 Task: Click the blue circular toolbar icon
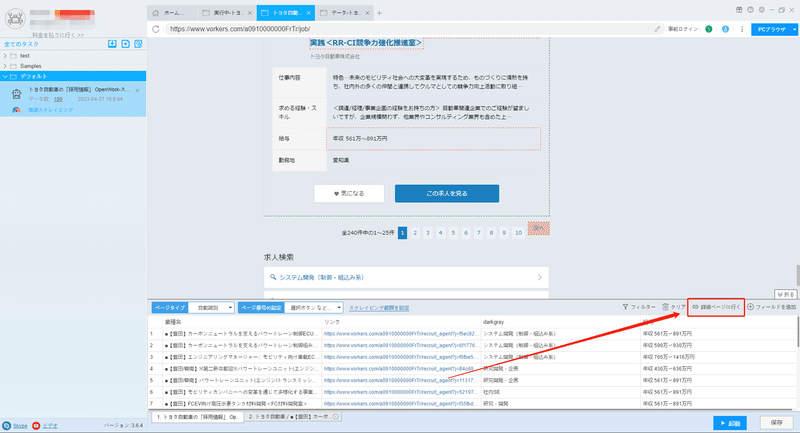point(725,29)
